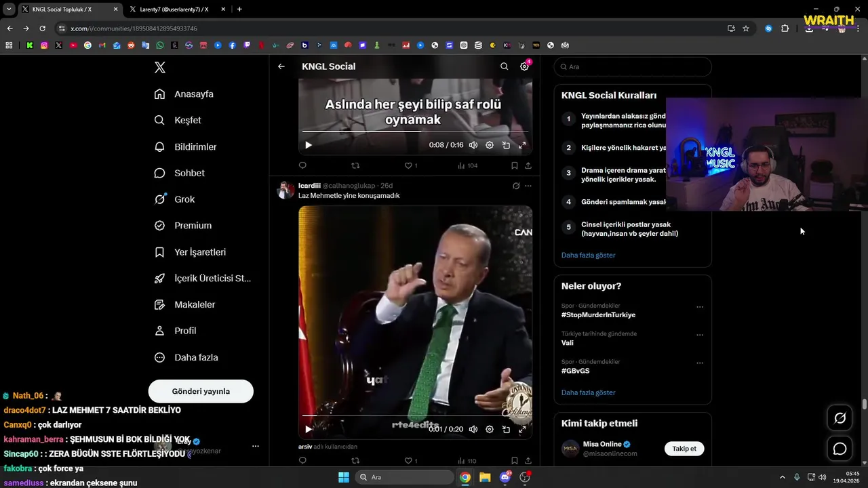Repost the top post
Viewport: 868px width, 488px height.
coord(355,165)
